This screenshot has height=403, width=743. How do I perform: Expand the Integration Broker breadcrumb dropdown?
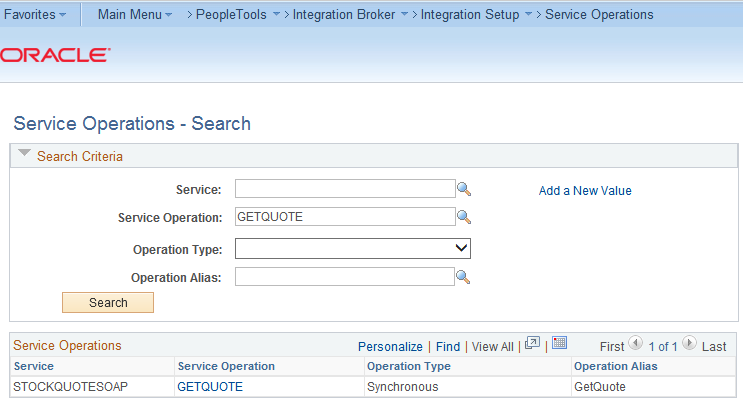[x=404, y=15]
